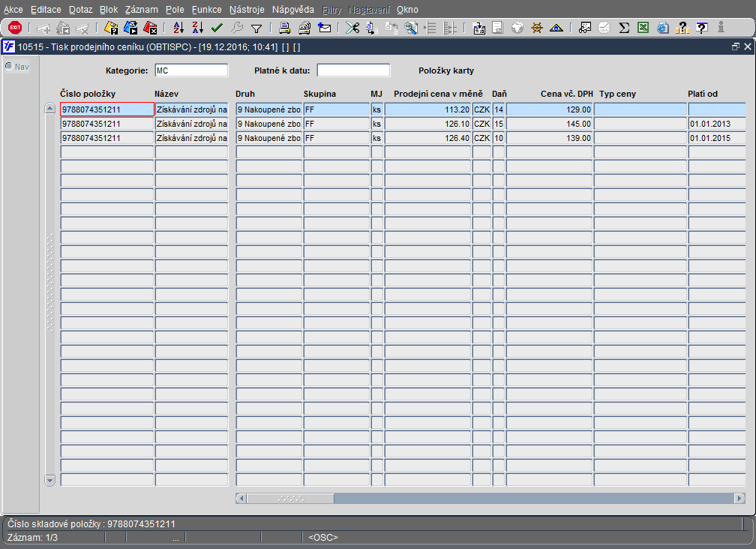
Task: Open the Záznam menu
Action: [141, 10]
